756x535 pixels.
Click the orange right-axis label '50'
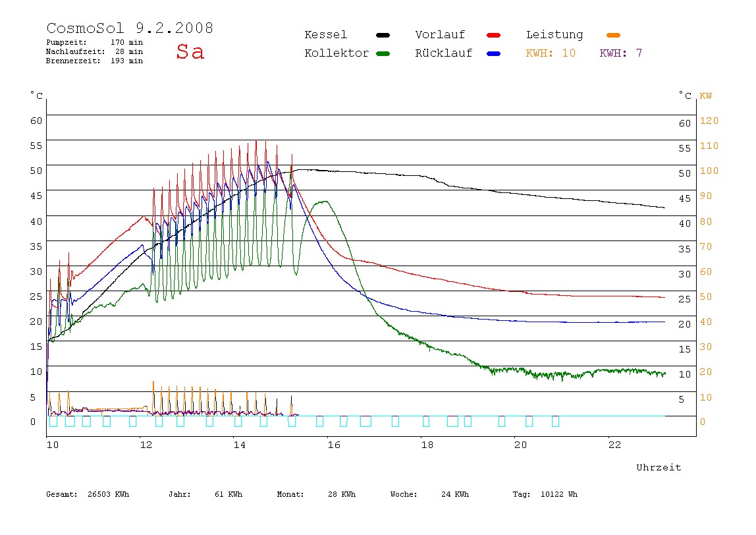tap(706, 296)
